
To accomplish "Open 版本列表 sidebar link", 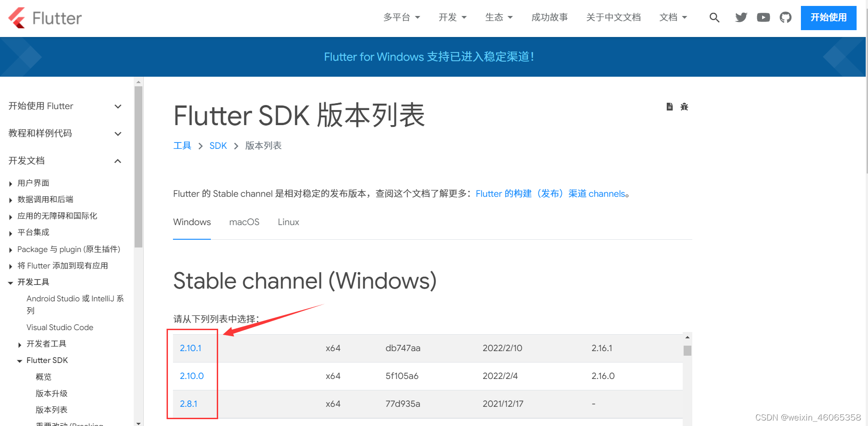I will click(52, 410).
